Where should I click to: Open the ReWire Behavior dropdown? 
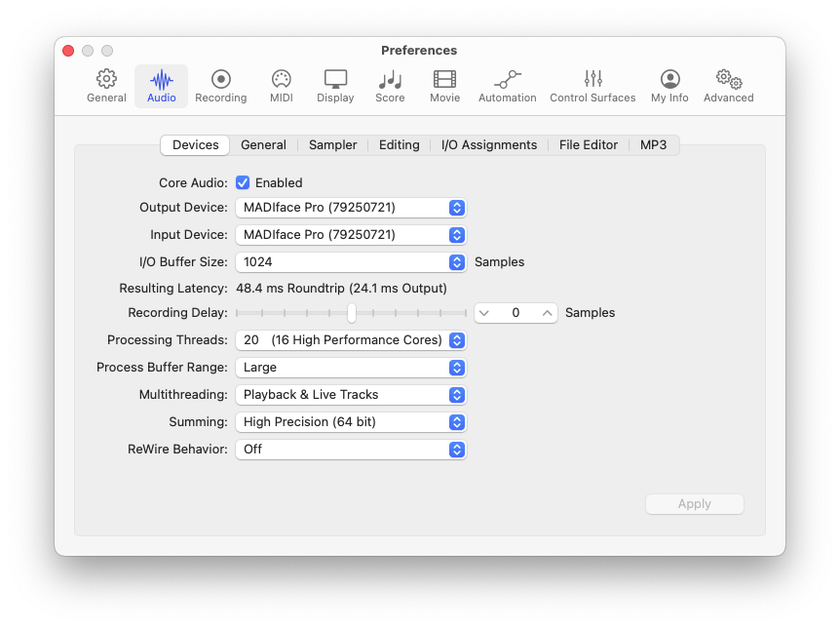click(x=351, y=450)
